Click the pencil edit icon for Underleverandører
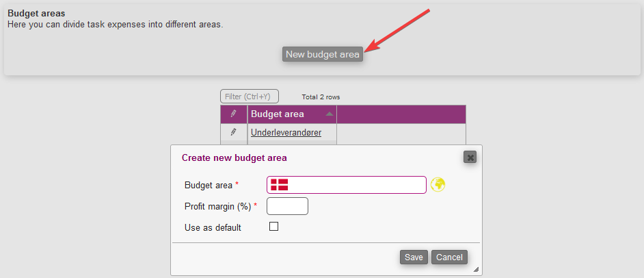 [234, 132]
